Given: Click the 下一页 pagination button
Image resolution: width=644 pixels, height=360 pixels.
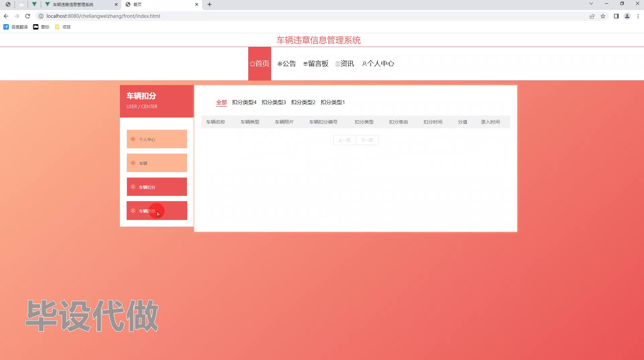Looking at the screenshot, I should pyautogui.click(x=367, y=140).
